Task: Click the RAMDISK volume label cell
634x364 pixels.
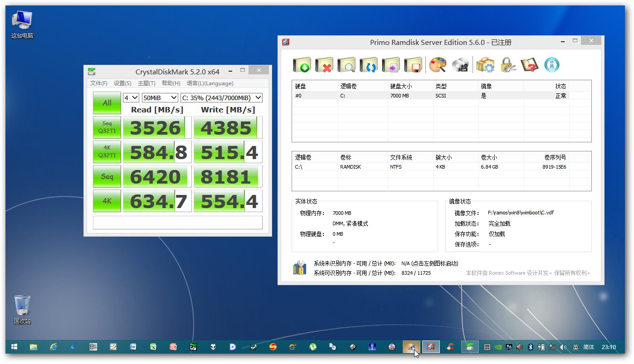Action: tap(351, 167)
